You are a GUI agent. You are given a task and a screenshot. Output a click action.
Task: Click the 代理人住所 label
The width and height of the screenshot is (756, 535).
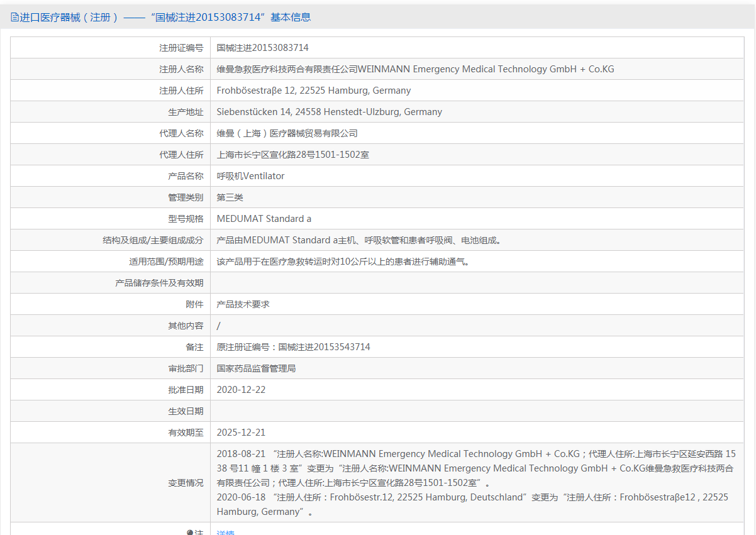coord(181,155)
